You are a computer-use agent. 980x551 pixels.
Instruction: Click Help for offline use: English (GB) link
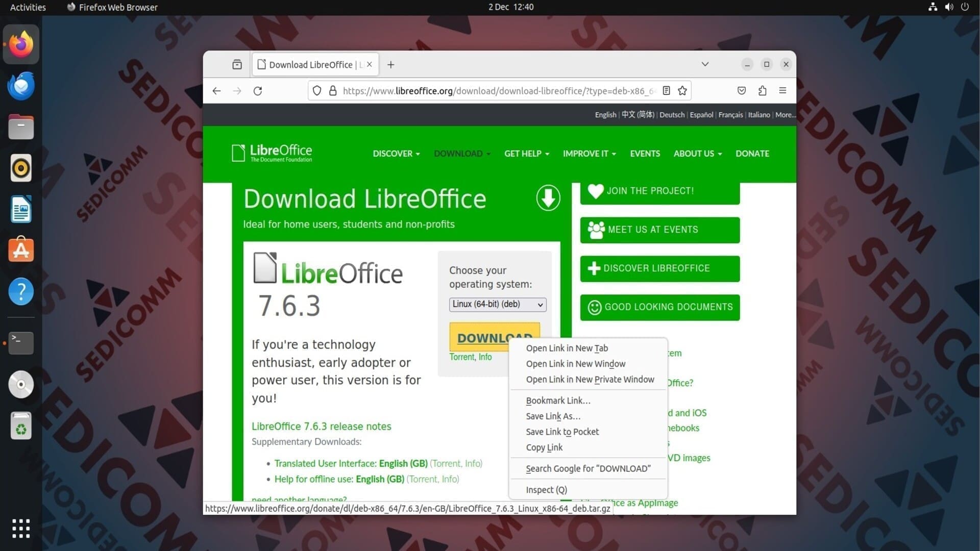pos(339,479)
